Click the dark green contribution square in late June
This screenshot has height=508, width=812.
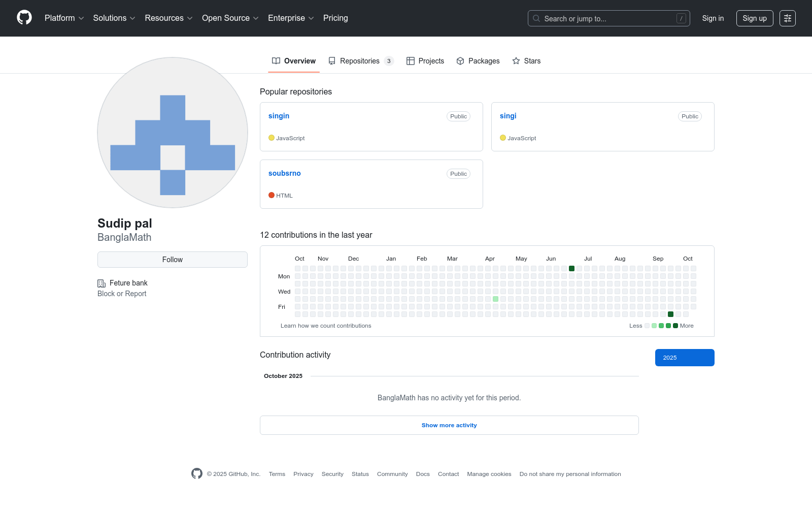tap(571, 268)
